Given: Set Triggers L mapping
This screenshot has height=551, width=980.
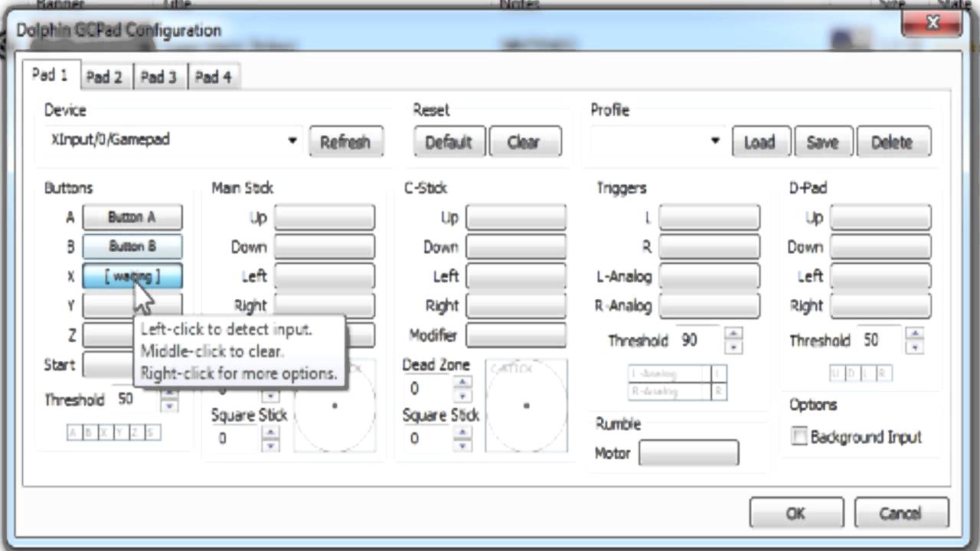Looking at the screenshot, I should point(710,217).
